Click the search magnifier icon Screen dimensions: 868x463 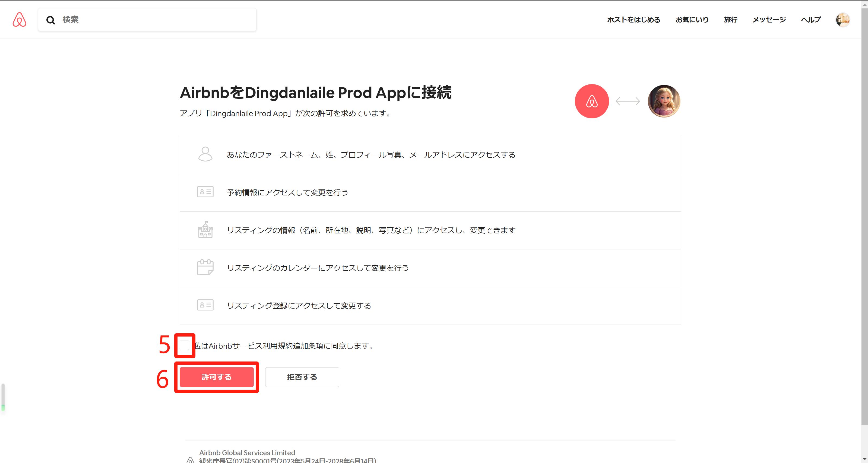point(50,20)
